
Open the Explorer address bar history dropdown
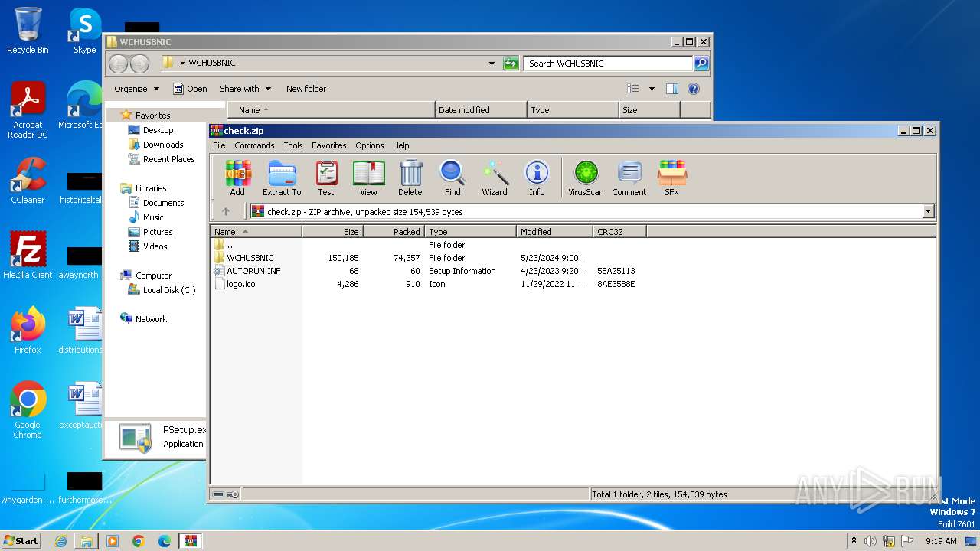tap(492, 64)
